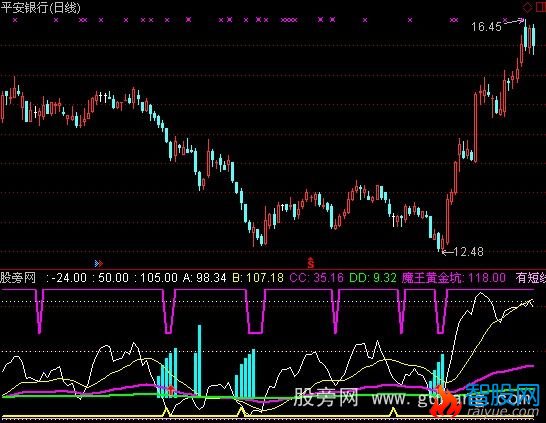Click the blue-red double arrow marker
This screenshot has width=546, height=423.
99,264
